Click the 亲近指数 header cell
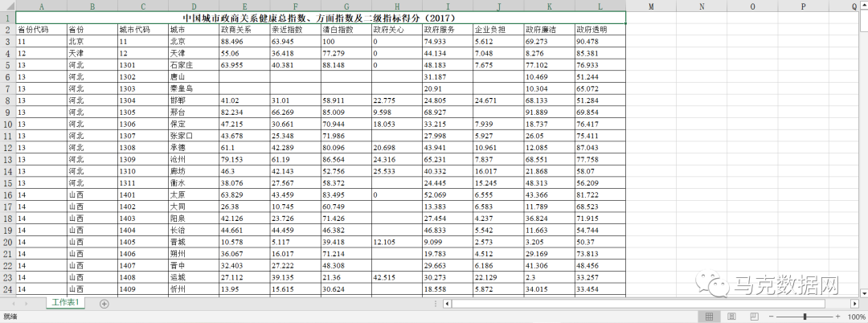Viewport: 868px width, 323px height. click(x=296, y=30)
